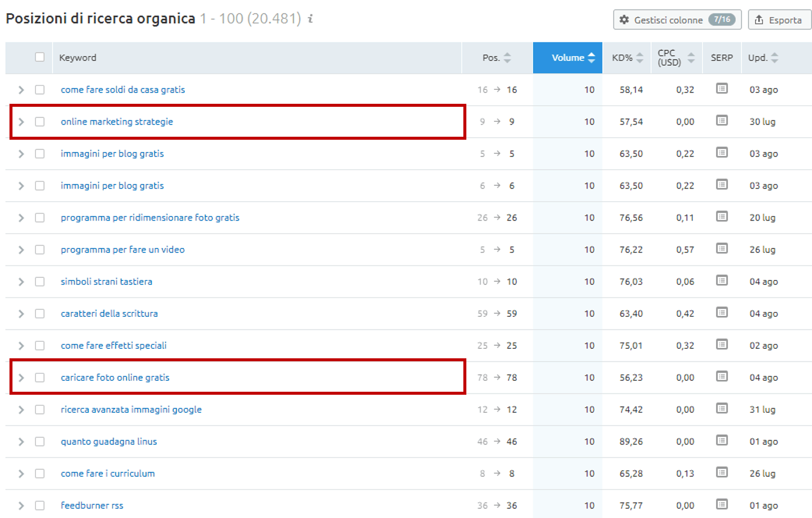The image size is (812, 518).
Task: View SERP icon for "quanto guadagna linus"
Action: pyautogui.click(x=722, y=440)
